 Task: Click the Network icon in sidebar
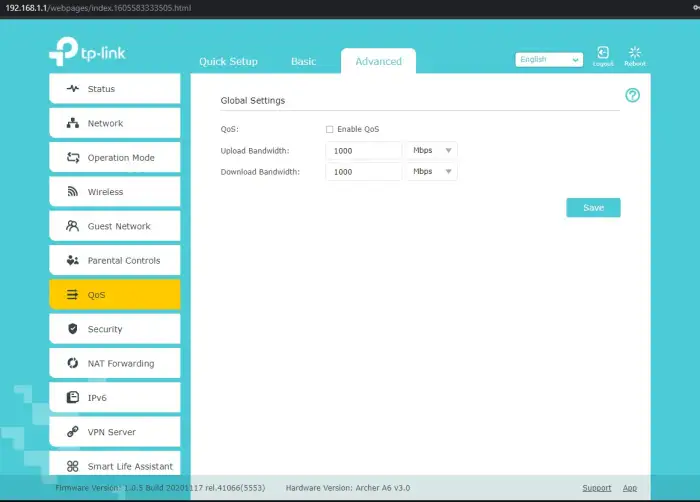pos(72,123)
